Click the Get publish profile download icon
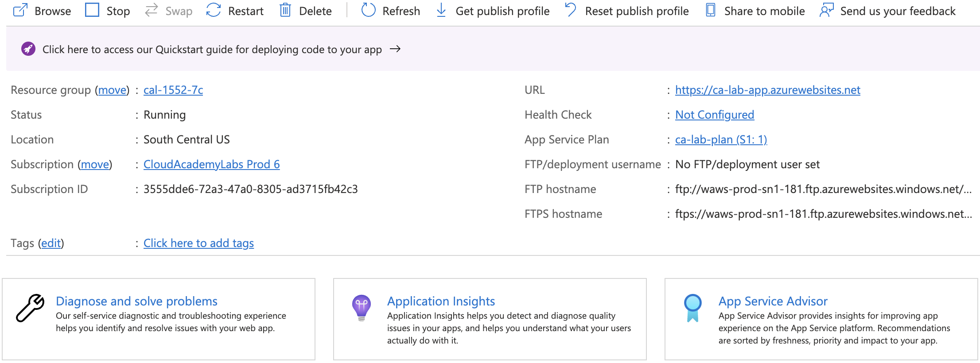 click(x=441, y=10)
